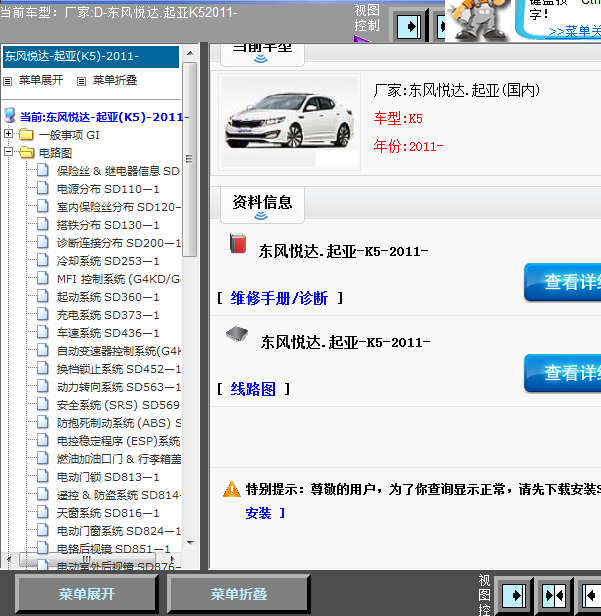Select the 资料信息 tab
This screenshot has width=601, height=616.
(x=262, y=205)
